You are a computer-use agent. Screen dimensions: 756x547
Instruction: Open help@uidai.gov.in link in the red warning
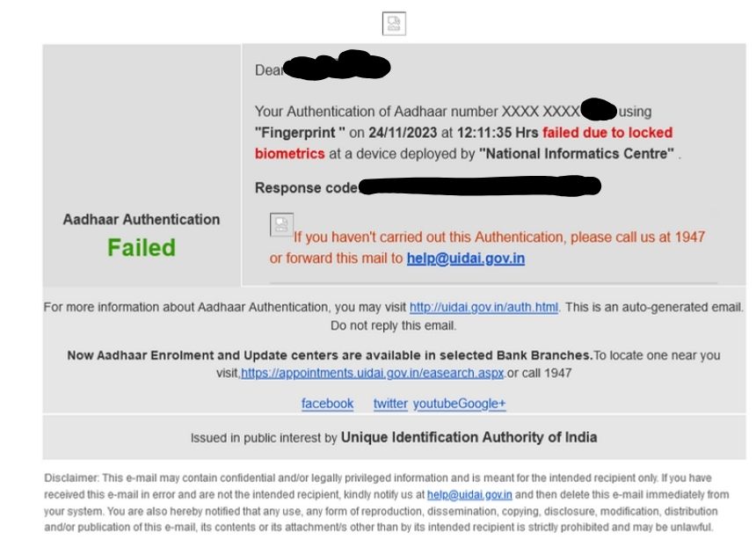point(466,259)
